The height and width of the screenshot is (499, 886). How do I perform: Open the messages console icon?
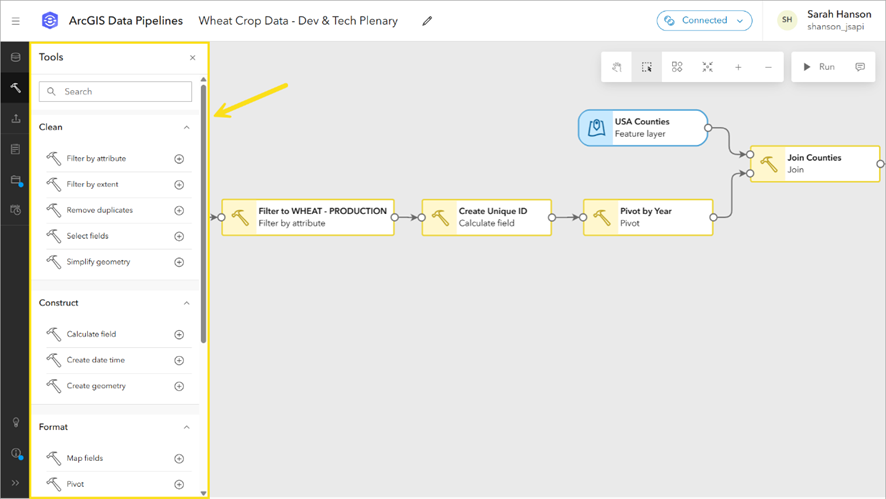click(x=860, y=67)
